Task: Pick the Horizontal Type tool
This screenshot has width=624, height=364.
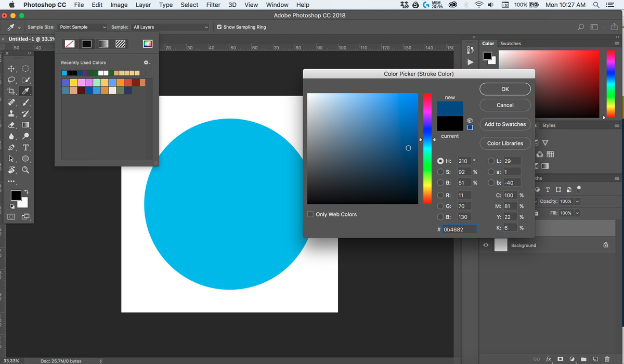Action: click(x=25, y=148)
